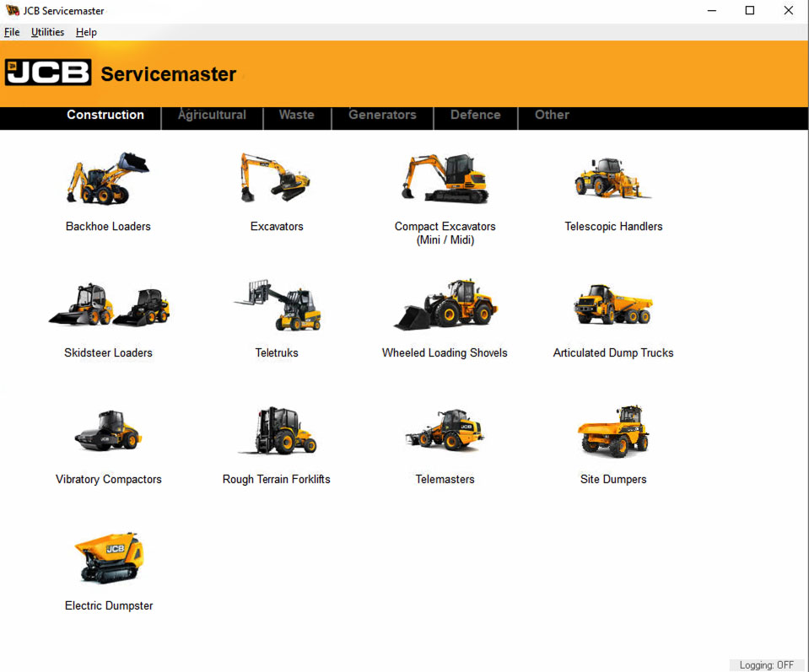The image size is (809, 672).
Task: Minimize the JCB Servicemaster window
Action: pyautogui.click(x=712, y=10)
